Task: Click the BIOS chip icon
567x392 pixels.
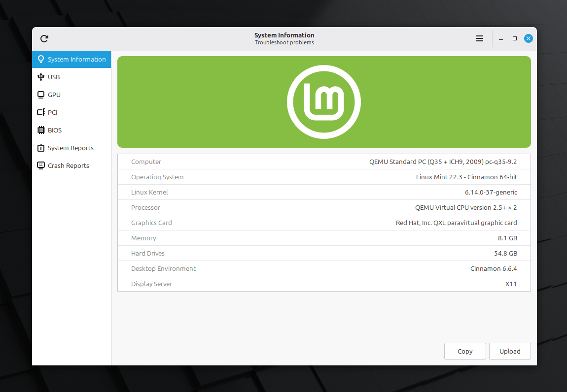Action: tap(40, 130)
